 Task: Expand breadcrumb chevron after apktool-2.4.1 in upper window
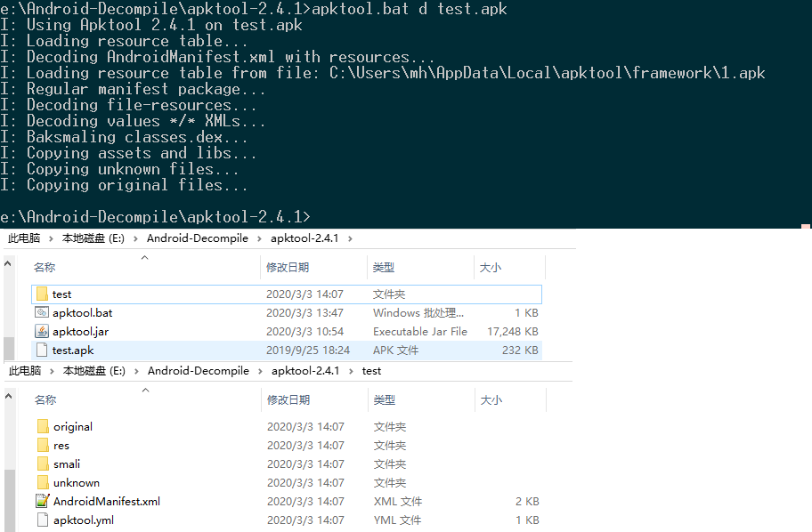pos(351,238)
